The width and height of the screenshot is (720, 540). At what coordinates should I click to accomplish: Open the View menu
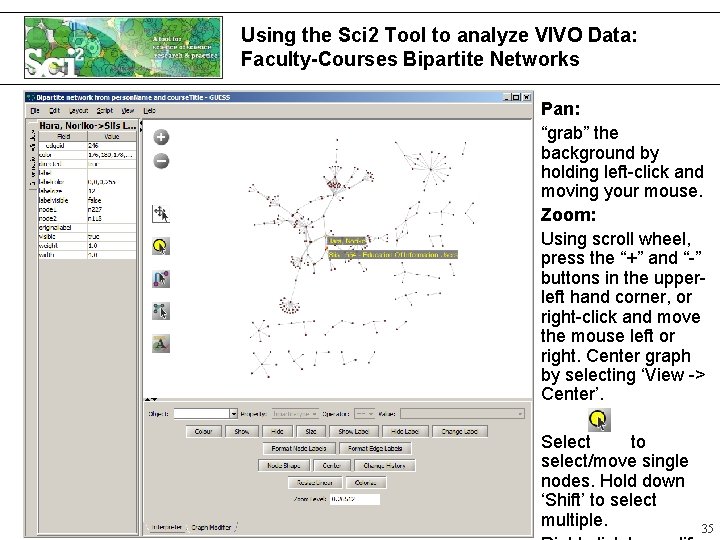128,111
